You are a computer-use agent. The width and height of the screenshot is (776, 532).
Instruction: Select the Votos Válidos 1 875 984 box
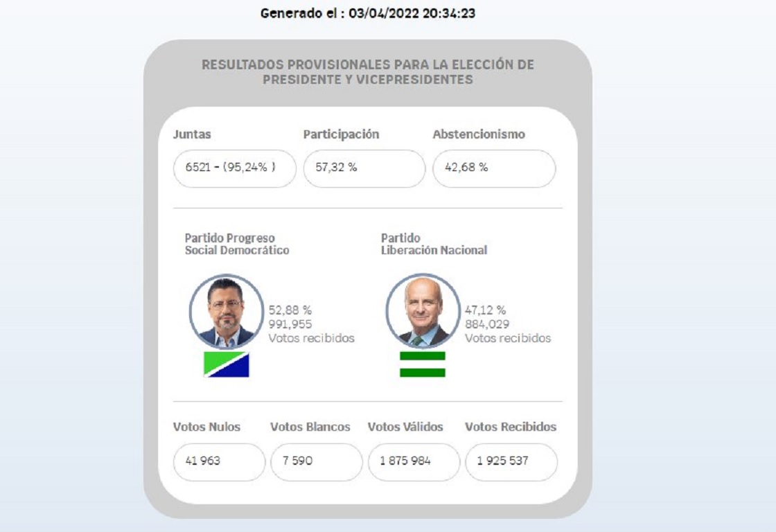pyautogui.click(x=414, y=461)
